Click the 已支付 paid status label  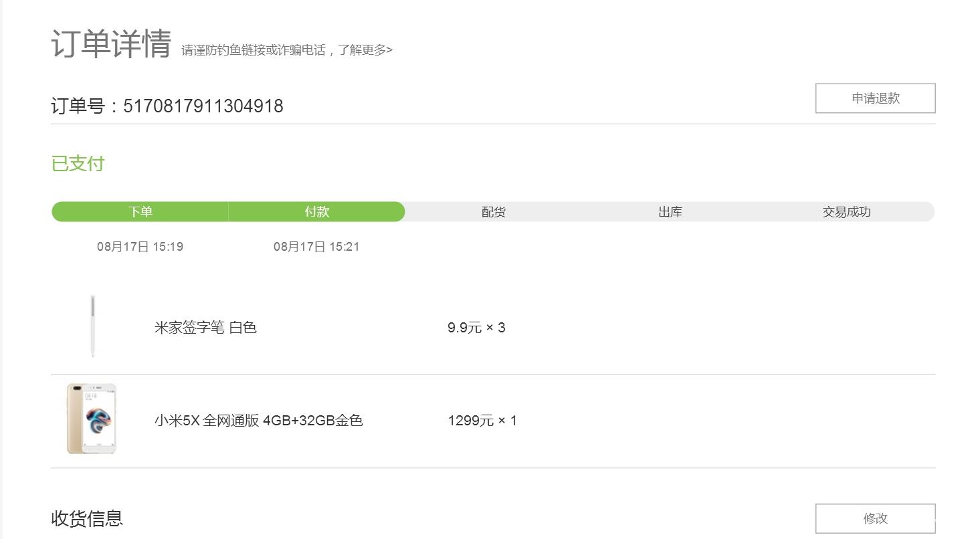click(78, 163)
